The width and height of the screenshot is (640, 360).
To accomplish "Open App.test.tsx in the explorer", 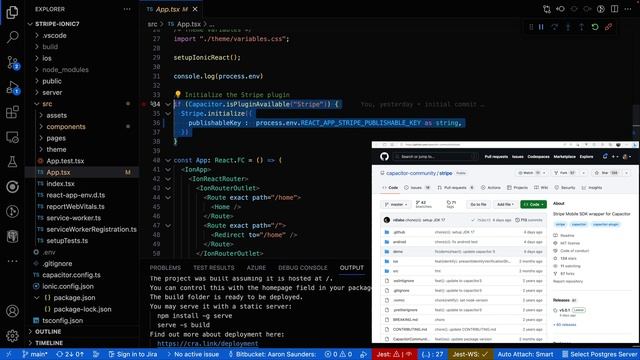I will [65, 161].
